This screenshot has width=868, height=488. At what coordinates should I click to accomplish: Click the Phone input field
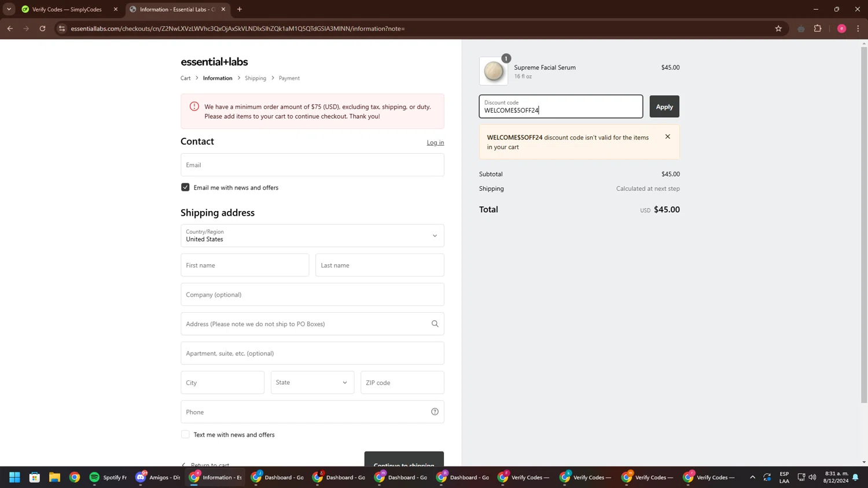point(312,412)
